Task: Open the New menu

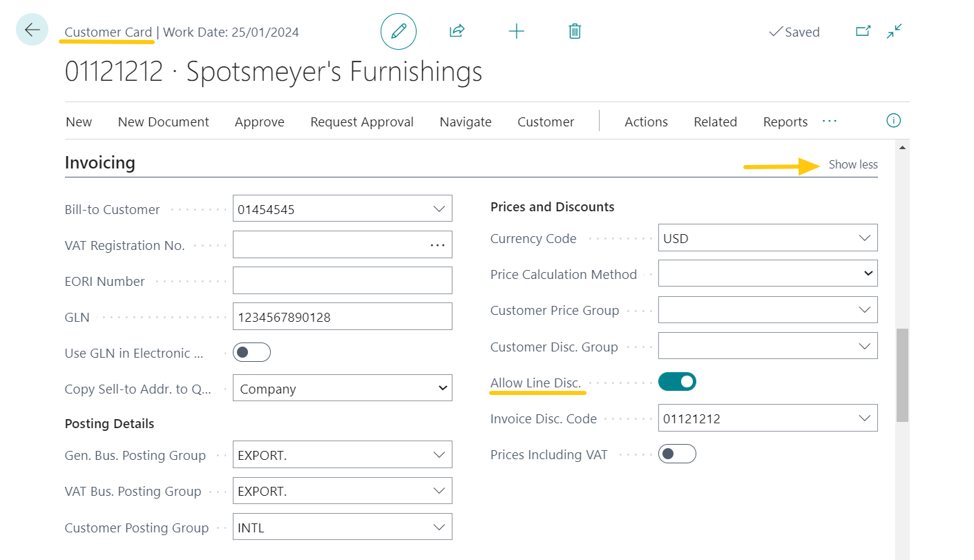Action: [79, 122]
